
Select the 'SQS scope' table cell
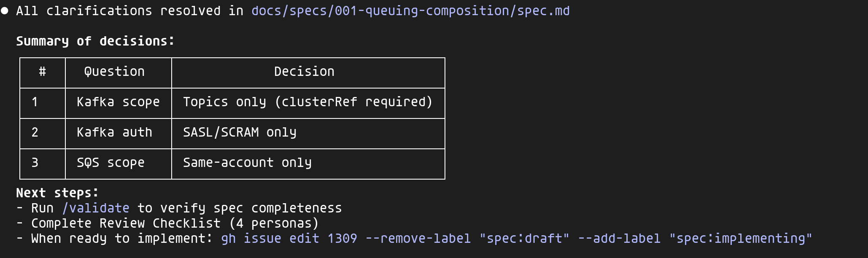(x=111, y=163)
